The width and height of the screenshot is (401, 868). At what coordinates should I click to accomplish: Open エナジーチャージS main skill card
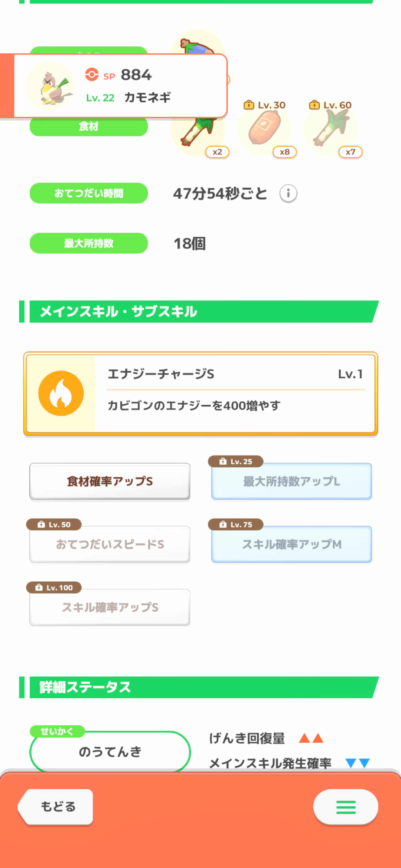(x=200, y=394)
